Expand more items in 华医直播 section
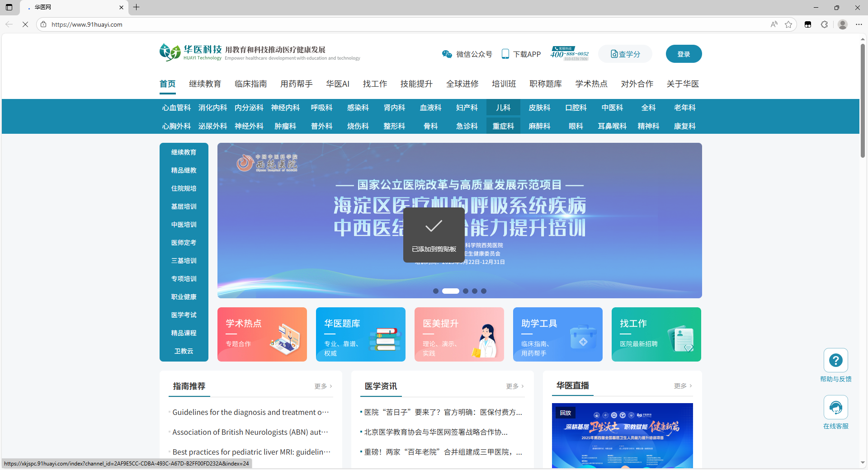This screenshot has width=868, height=470. [683, 386]
